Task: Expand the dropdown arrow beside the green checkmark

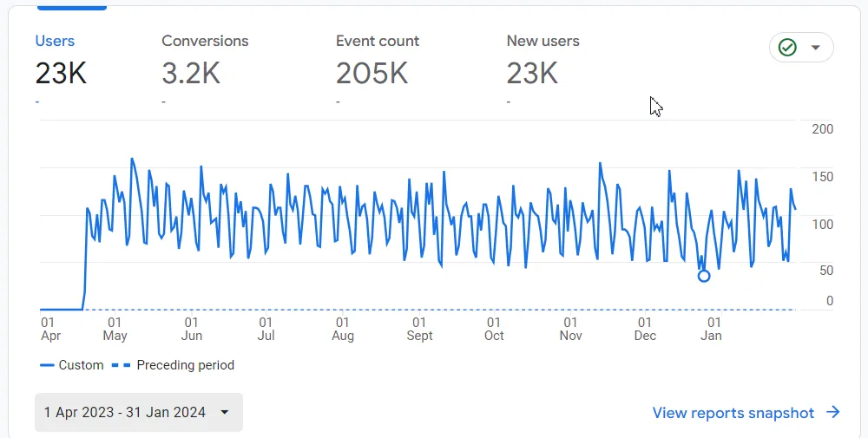Action: (815, 48)
